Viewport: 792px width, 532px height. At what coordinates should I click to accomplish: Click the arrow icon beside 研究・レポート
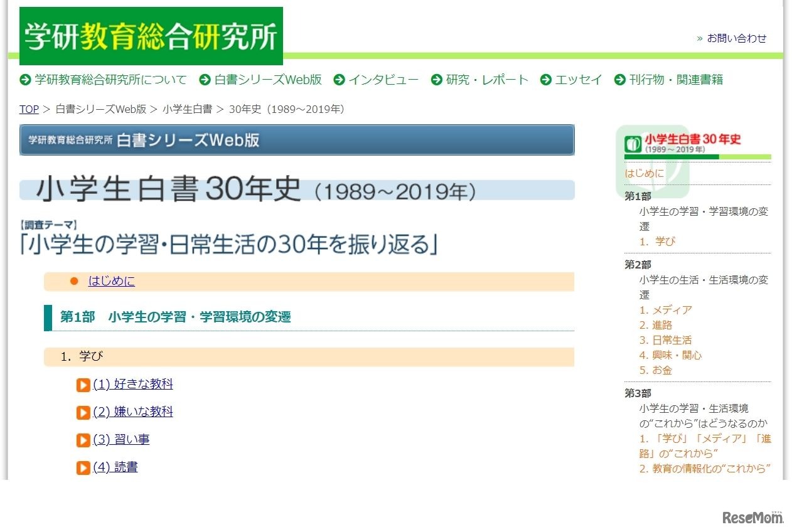click(437, 80)
